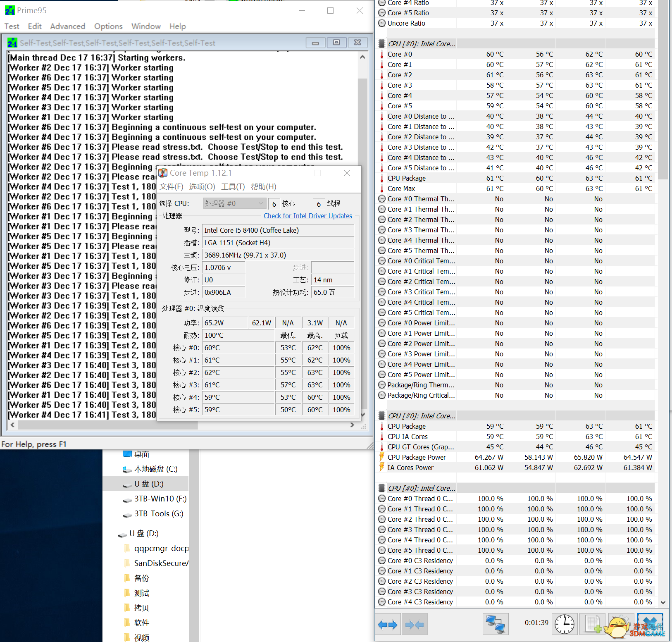Click the Core Temp title bar icon
Viewport: 672px width, 642px height.
163,173
